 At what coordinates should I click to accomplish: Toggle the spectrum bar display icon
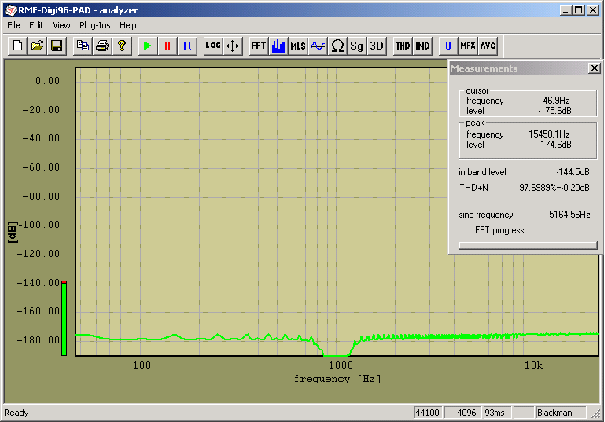click(x=279, y=45)
